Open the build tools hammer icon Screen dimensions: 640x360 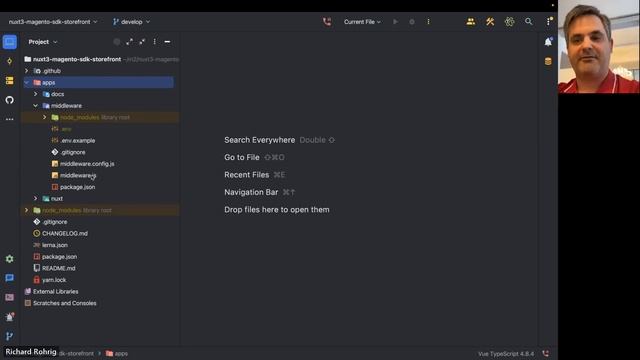coord(490,22)
